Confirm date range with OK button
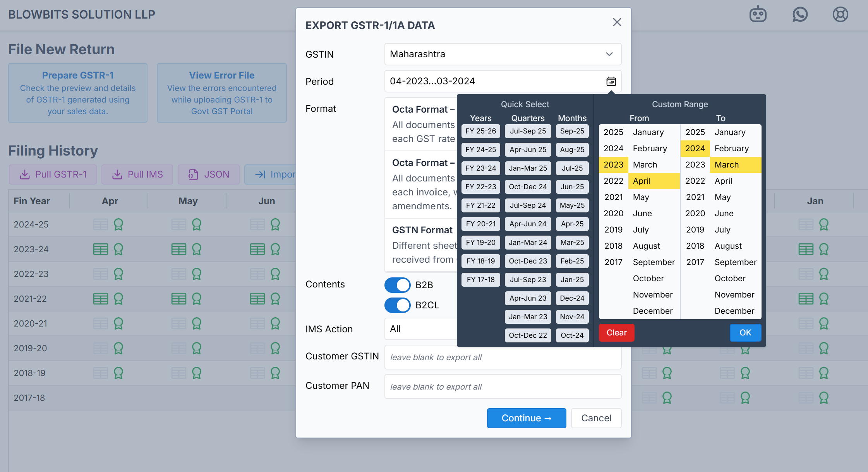The image size is (868, 472). (x=745, y=333)
